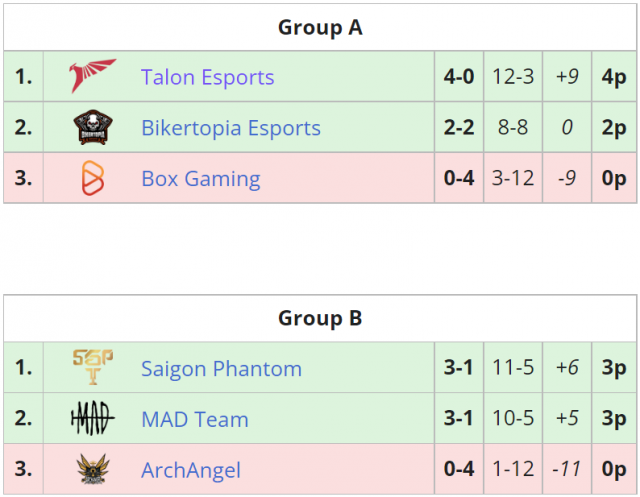Select the Group A table header

[x=320, y=27]
